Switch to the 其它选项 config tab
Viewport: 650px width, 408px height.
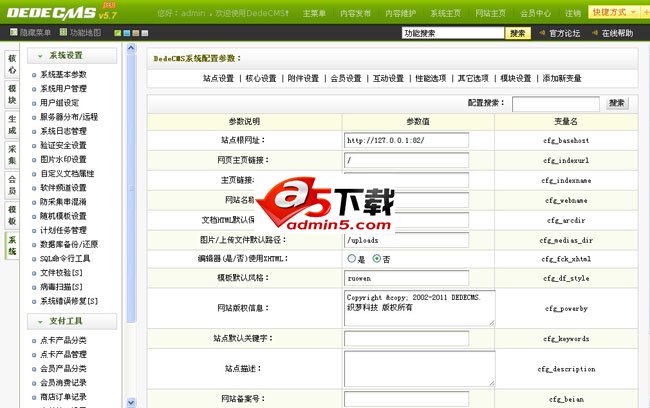473,78
